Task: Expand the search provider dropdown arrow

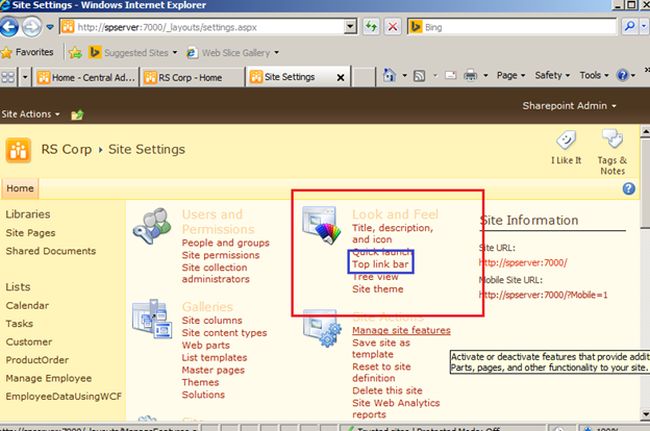Action: pyautogui.click(x=644, y=27)
